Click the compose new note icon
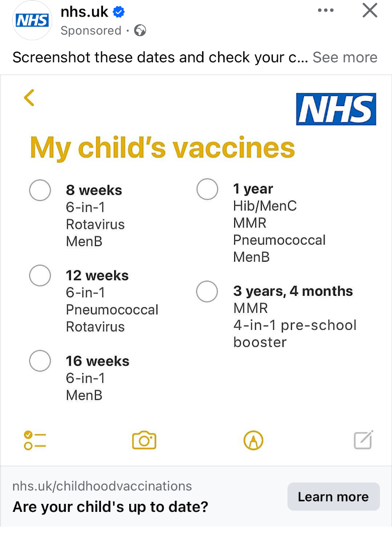The height and width of the screenshot is (535, 392). coord(363,440)
